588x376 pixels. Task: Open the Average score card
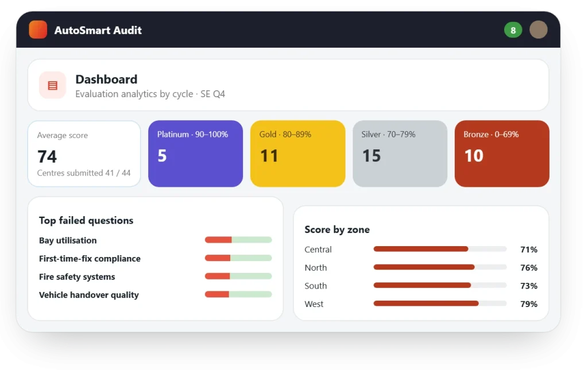(x=84, y=154)
